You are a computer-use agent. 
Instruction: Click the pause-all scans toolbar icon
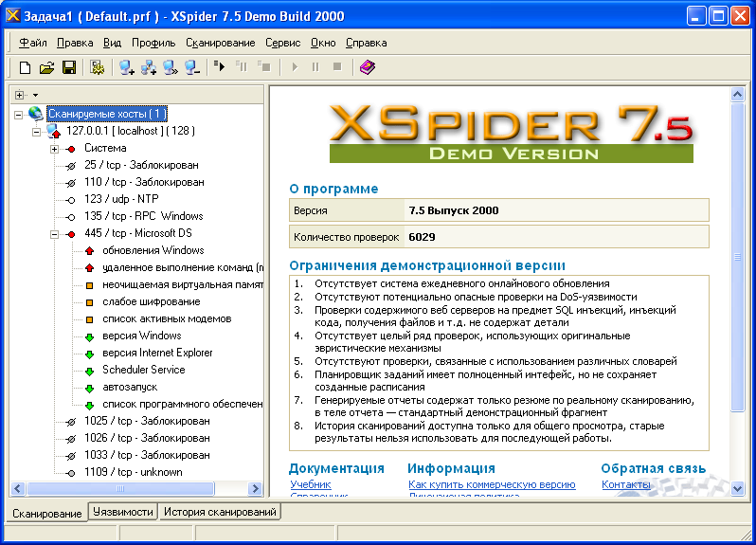242,66
